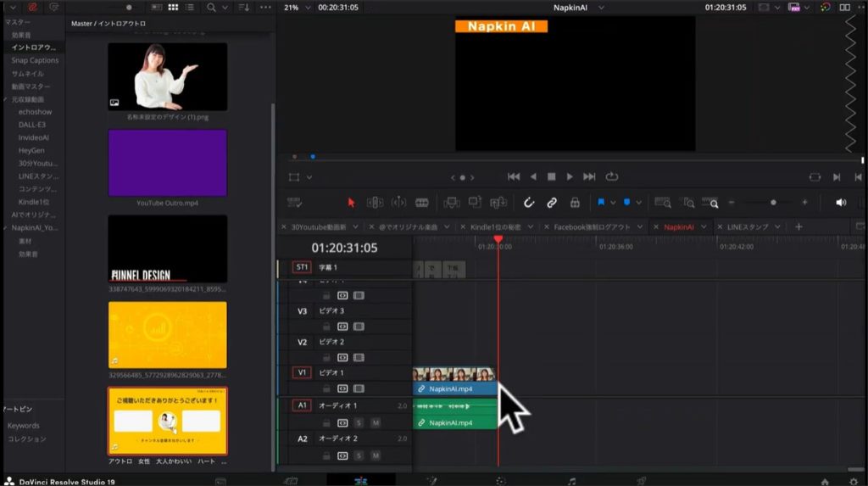Open the marker color dropdown arrow

tap(638, 203)
